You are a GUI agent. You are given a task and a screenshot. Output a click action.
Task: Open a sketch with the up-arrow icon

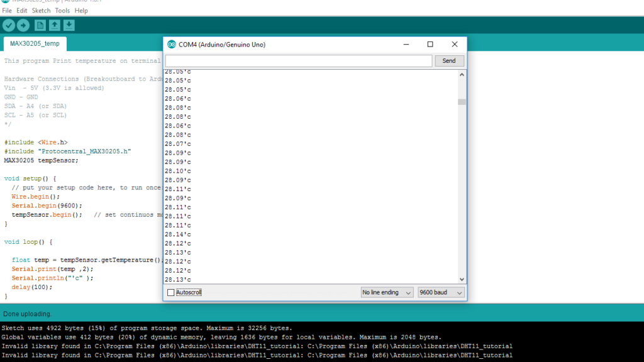pyautogui.click(x=55, y=25)
